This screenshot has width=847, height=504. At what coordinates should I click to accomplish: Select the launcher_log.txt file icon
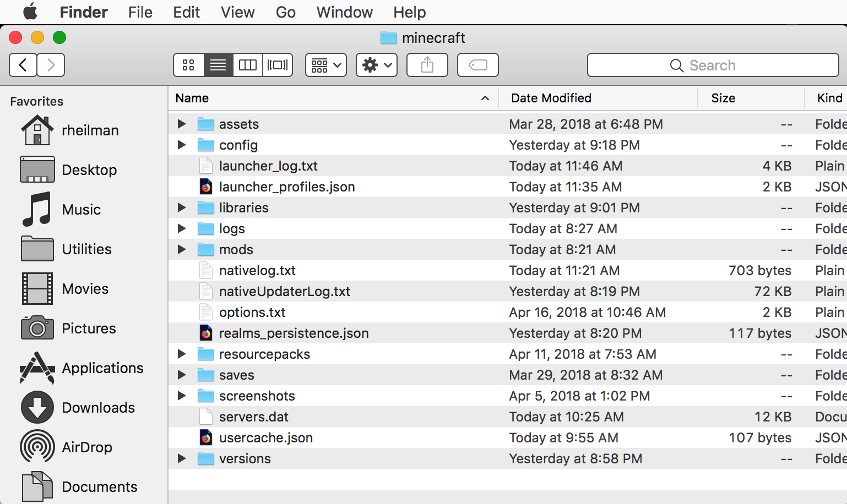tap(206, 166)
